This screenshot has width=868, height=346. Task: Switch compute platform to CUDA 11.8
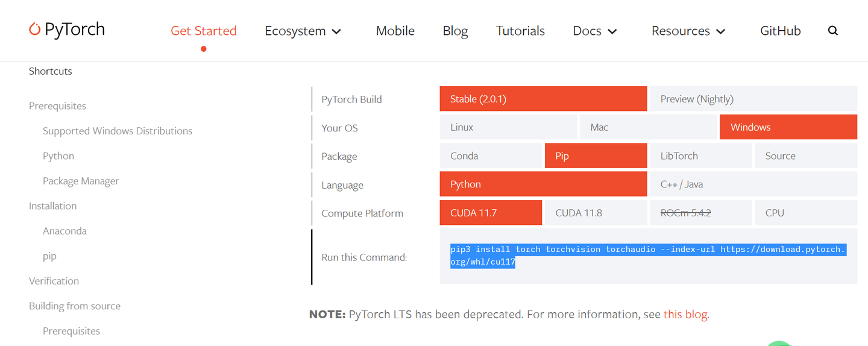coord(596,213)
